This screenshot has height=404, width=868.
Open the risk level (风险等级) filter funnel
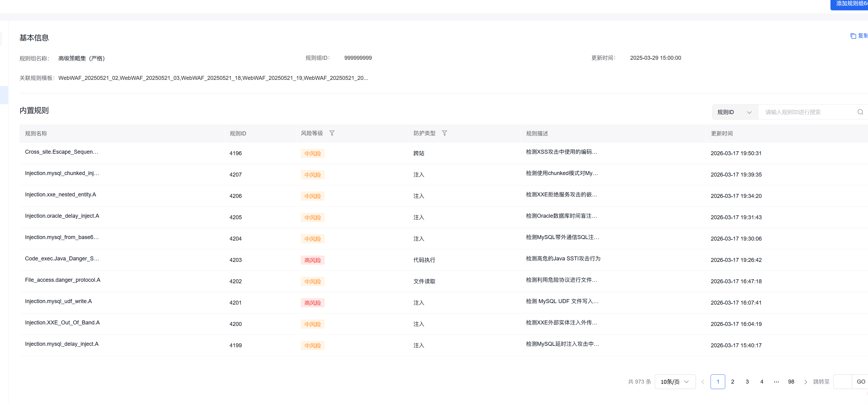point(332,133)
